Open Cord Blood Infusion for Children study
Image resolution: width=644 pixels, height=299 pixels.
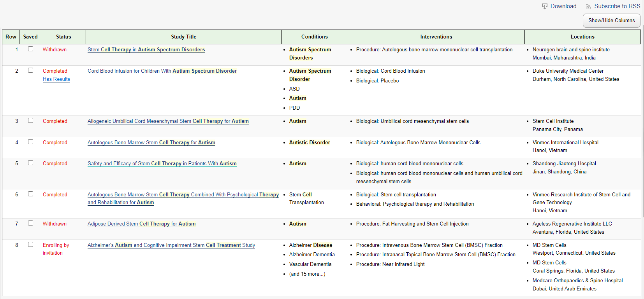coord(162,71)
